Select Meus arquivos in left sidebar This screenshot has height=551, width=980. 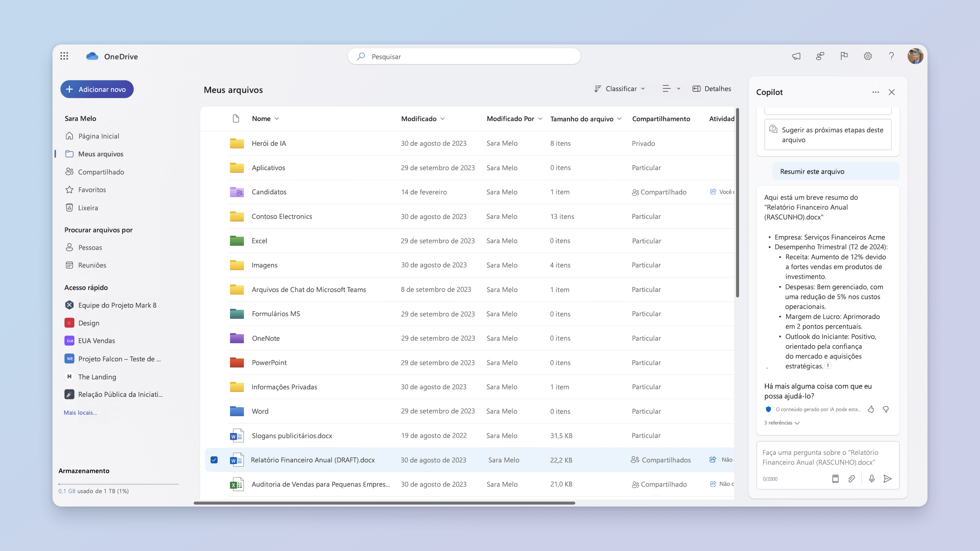[100, 153]
